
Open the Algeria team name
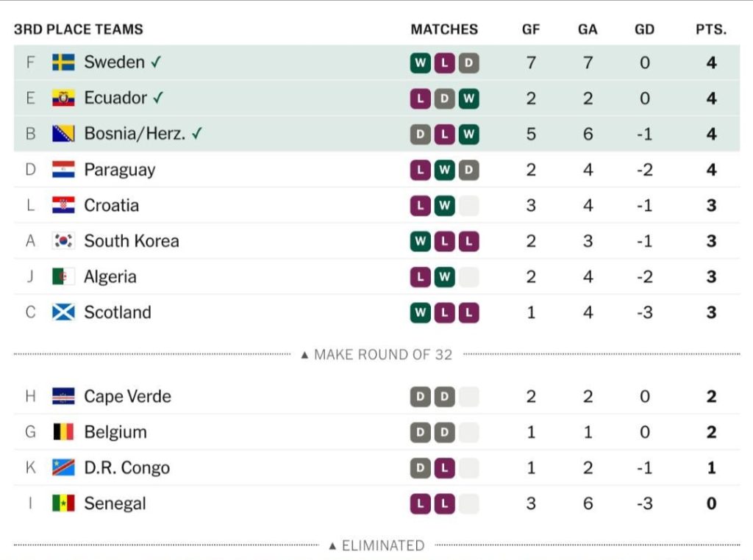coord(110,277)
